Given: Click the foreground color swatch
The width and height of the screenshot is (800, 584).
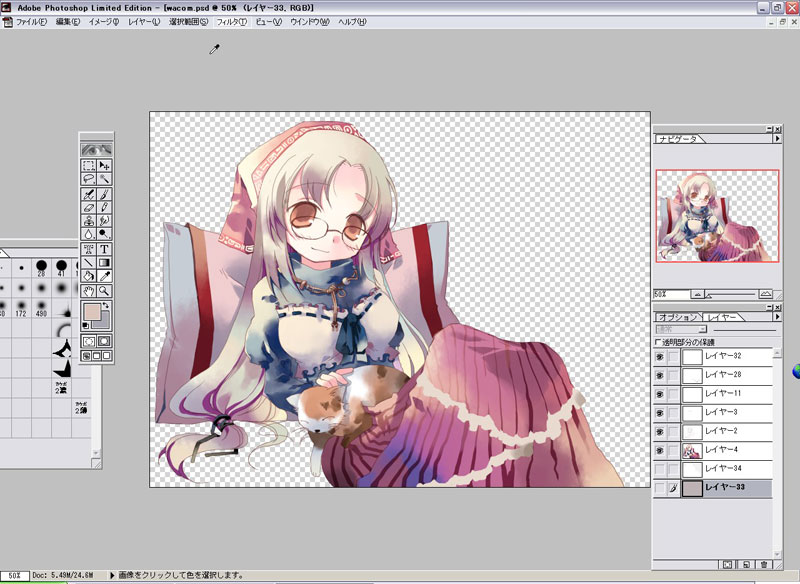Looking at the screenshot, I should pos(91,312).
